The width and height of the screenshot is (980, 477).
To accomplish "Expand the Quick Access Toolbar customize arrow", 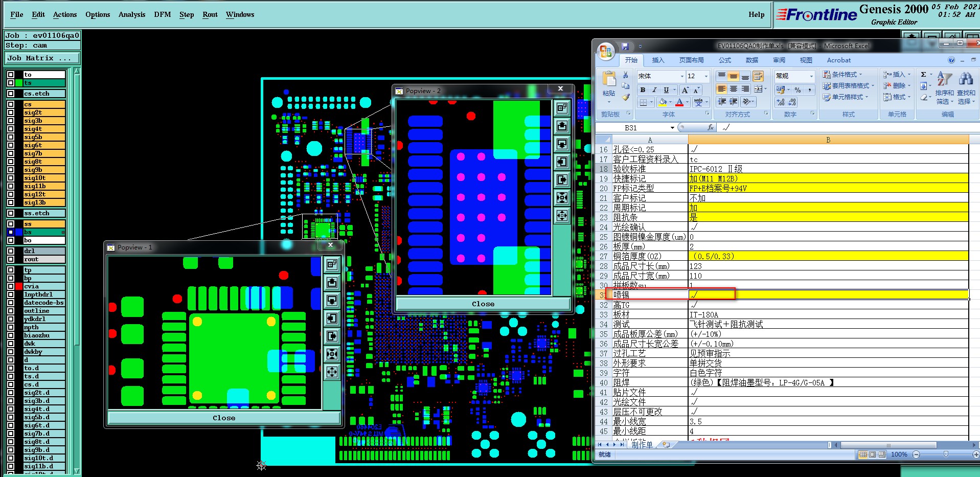I will (640, 46).
